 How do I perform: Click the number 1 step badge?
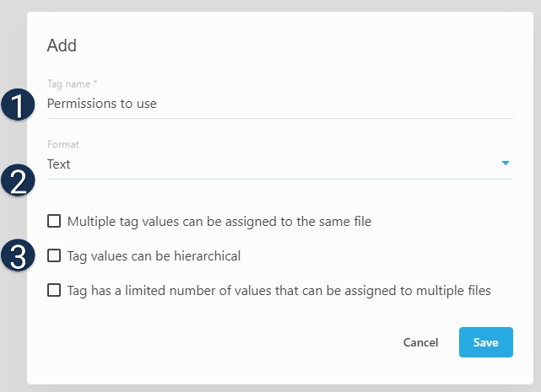click(18, 105)
